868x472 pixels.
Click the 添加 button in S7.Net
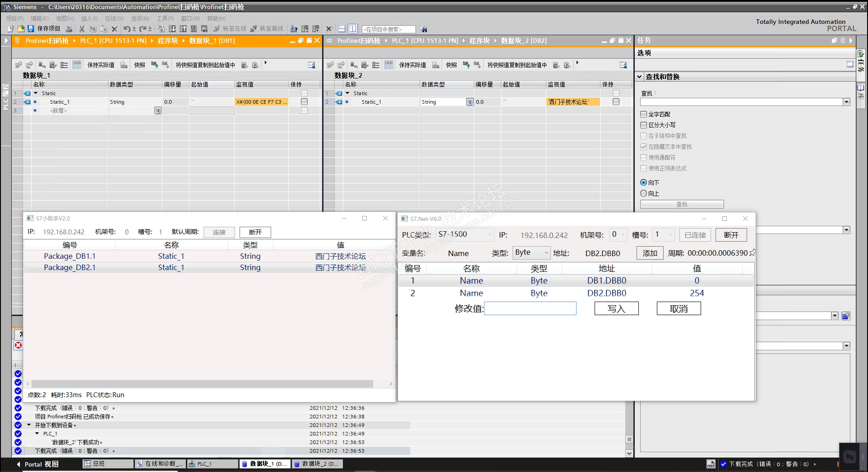click(650, 253)
